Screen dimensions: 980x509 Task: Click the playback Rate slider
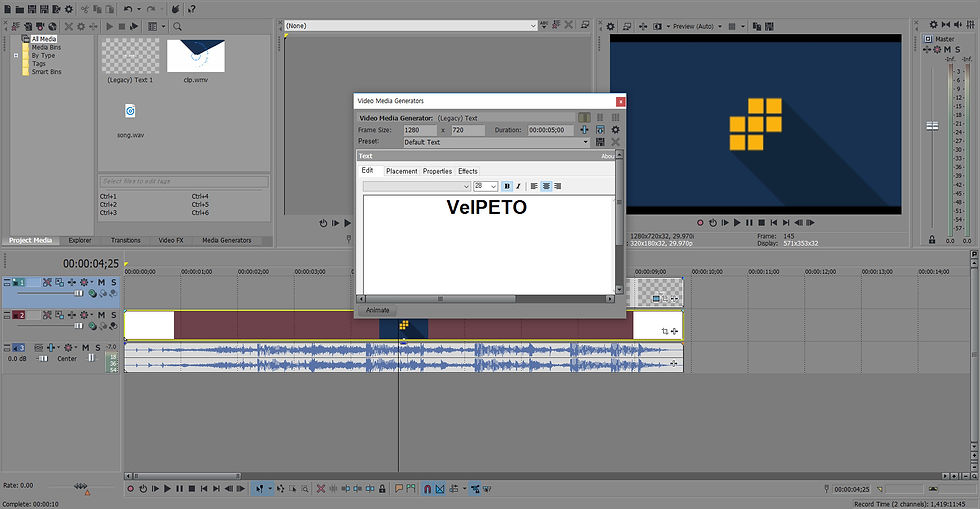click(81, 486)
